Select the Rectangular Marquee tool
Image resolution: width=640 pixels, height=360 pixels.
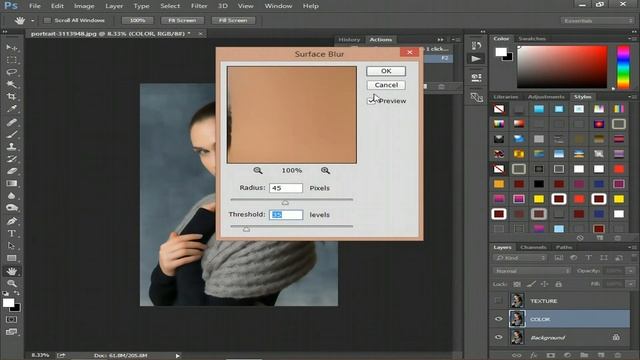11,60
